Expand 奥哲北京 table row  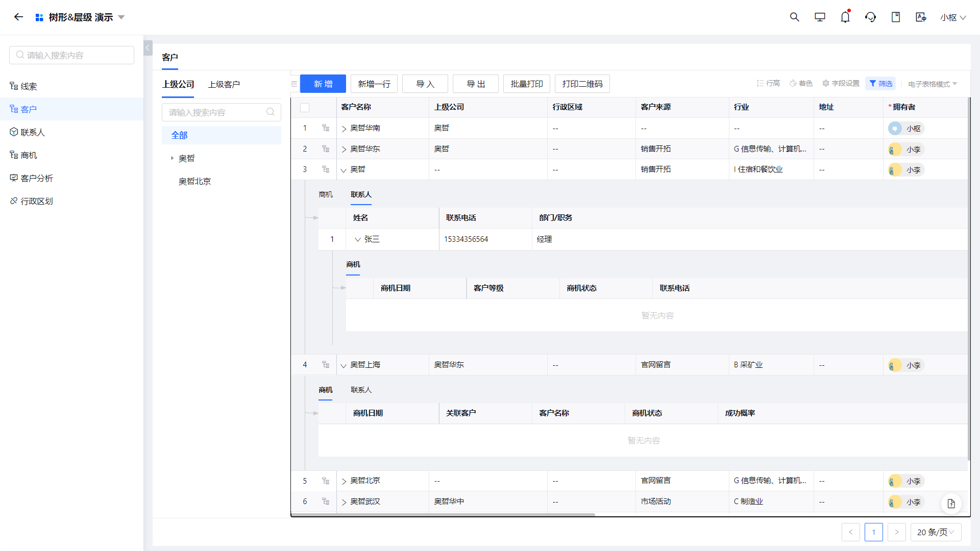pyautogui.click(x=344, y=481)
